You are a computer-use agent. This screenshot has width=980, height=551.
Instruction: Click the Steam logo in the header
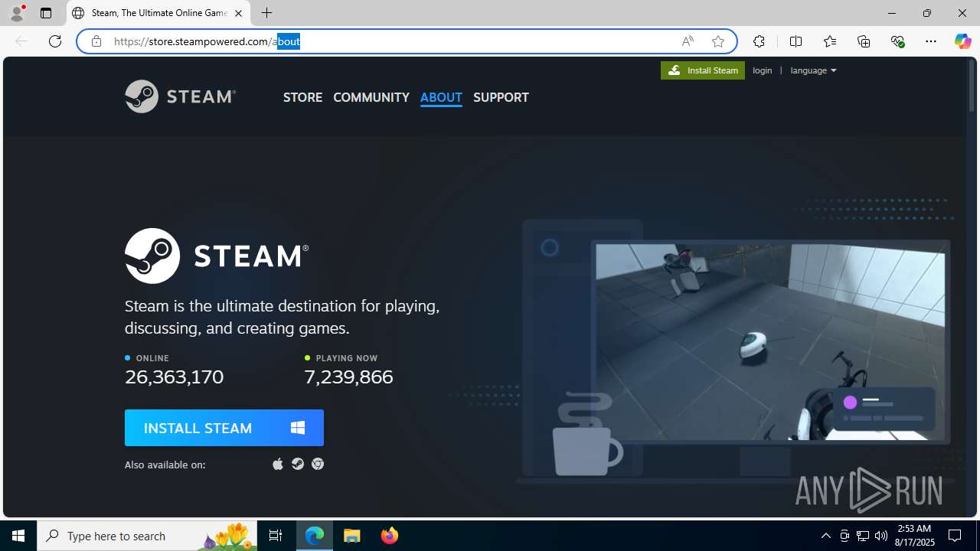(x=180, y=96)
